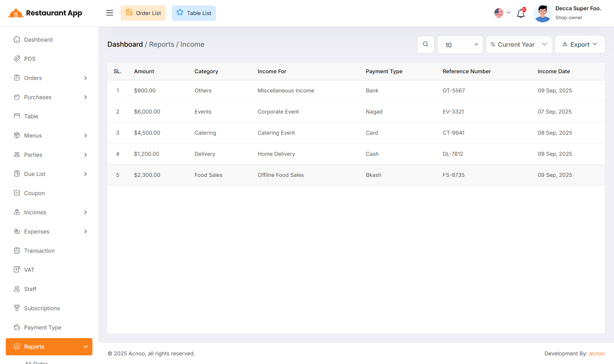
Task: Click the search magnifier icon
Action: coord(425,44)
